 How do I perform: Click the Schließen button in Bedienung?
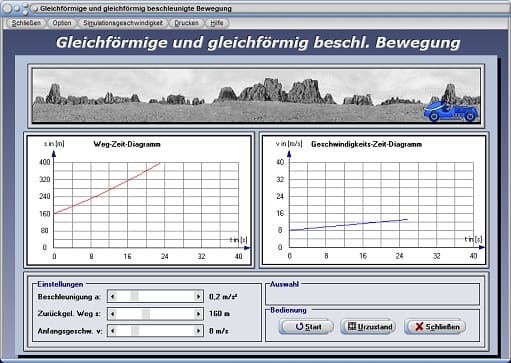tap(435, 327)
